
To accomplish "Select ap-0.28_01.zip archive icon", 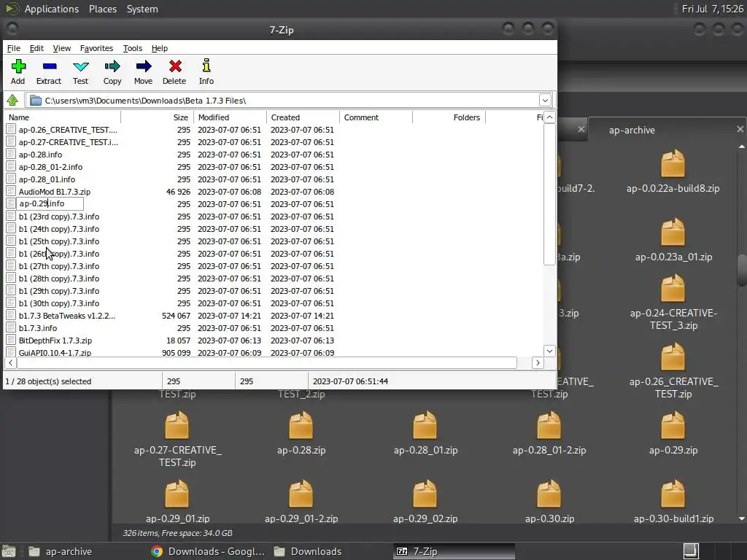I will tap(425, 426).
